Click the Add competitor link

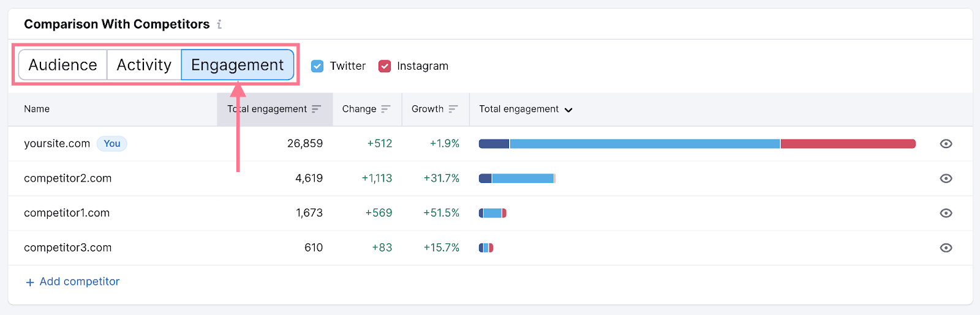point(80,281)
